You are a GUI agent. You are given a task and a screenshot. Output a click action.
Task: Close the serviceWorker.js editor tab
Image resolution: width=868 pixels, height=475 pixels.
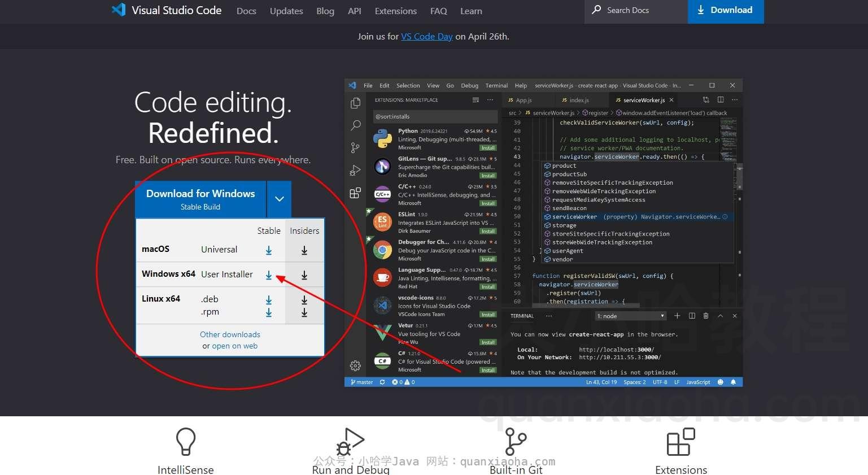671,100
